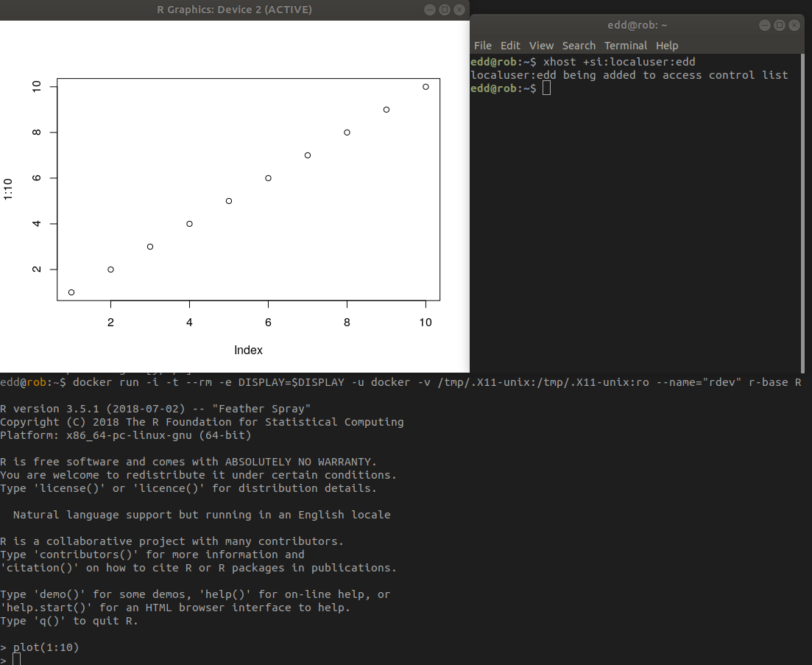Open the Search menu in the terminal
812x665 pixels.
[579, 46]
